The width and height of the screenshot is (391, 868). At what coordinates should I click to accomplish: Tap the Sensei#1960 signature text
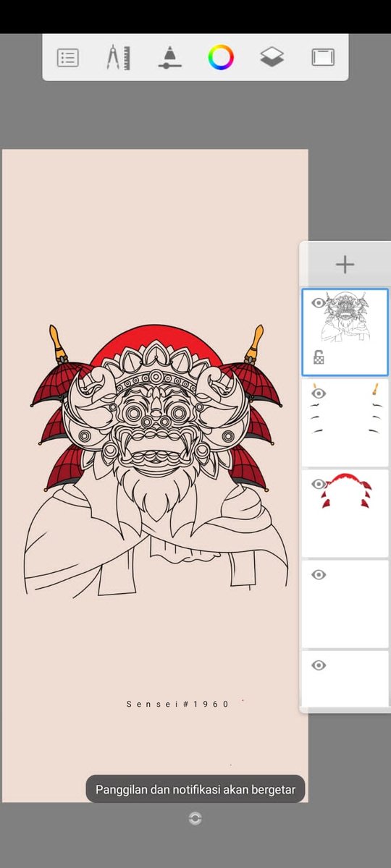(177, 704)
